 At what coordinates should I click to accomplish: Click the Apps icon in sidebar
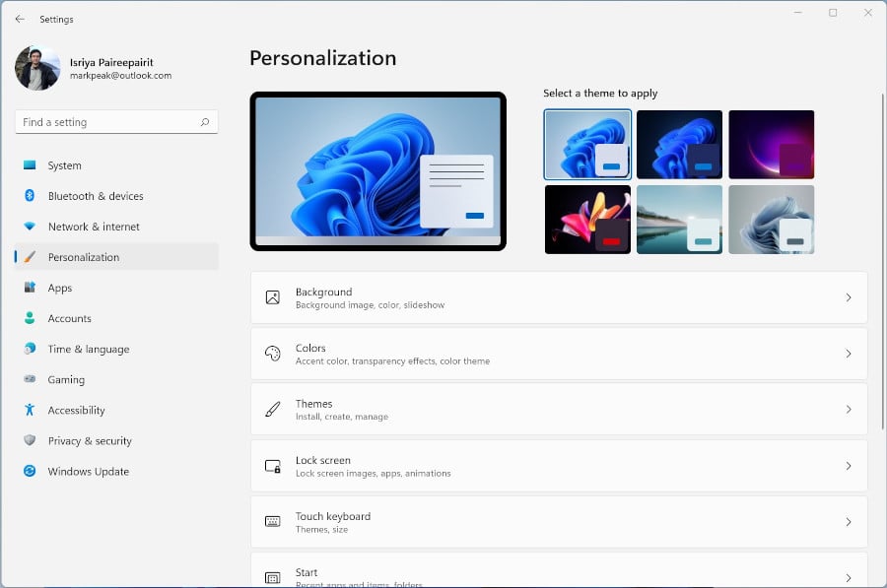click(30, 288)
